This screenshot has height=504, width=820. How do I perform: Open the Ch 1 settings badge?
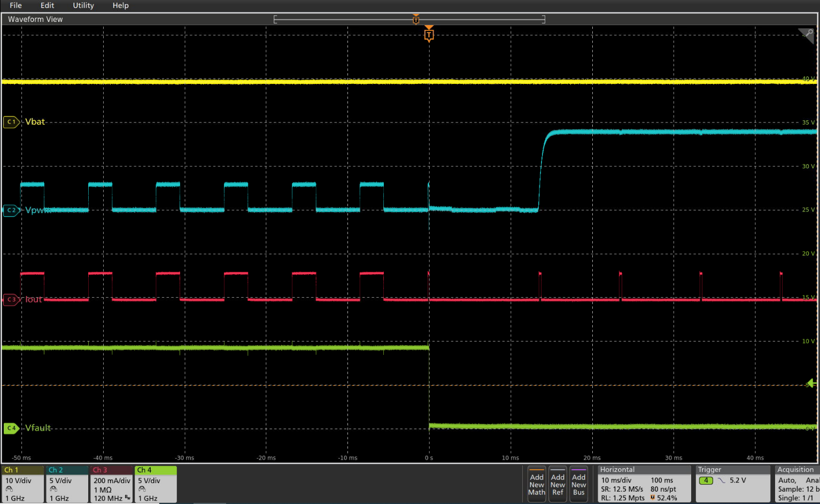pos(23,484)
